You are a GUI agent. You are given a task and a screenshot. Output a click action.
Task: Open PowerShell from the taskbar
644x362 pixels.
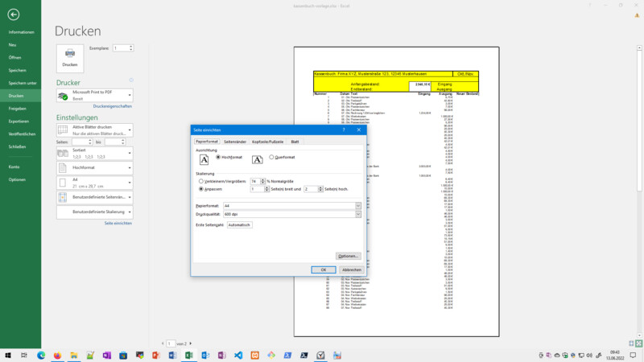287,355
